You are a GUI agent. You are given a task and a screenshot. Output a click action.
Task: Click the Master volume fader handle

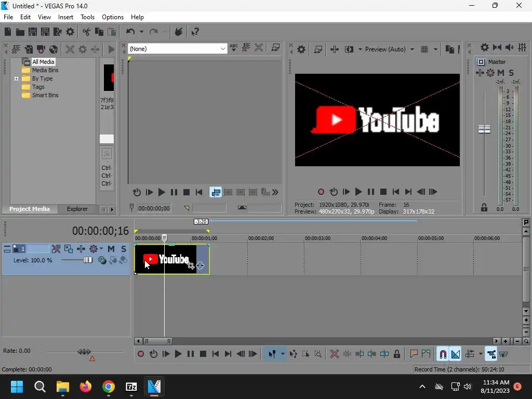pyautogui.click(x=485, y=129)
